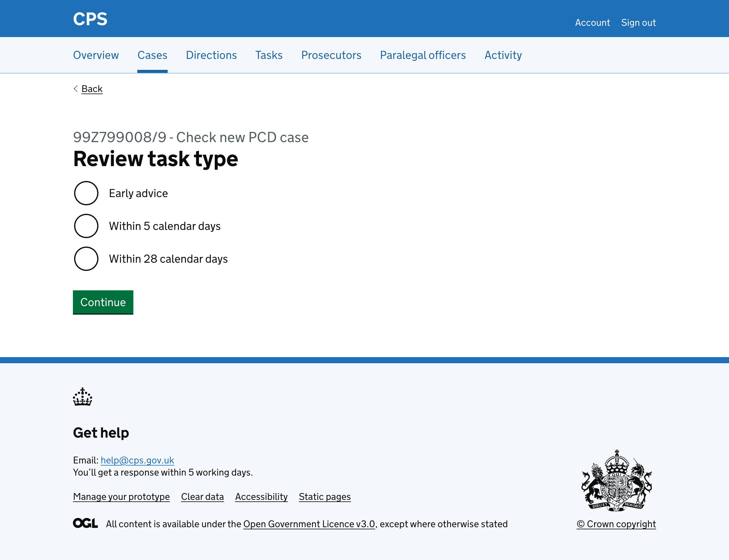Open the Activity tab
Viewport: 729px width, 560px height.
coord(503,55)
